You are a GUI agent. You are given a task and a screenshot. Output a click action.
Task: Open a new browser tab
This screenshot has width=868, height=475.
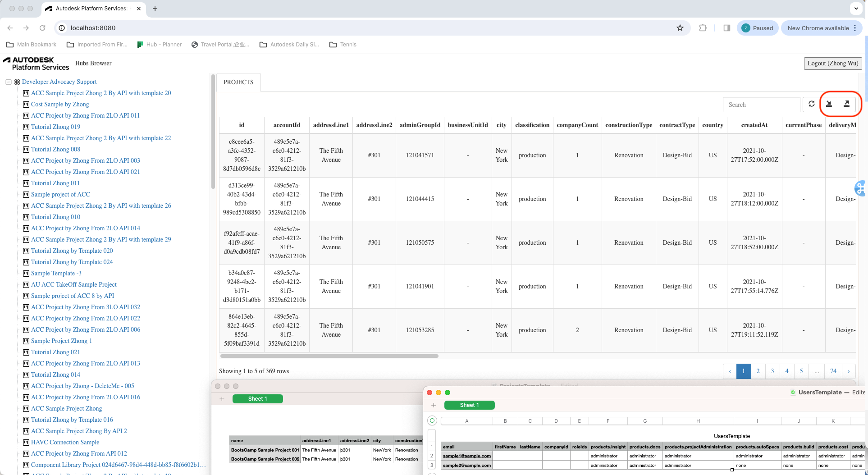pyautogui.click(x=155, y=9)
